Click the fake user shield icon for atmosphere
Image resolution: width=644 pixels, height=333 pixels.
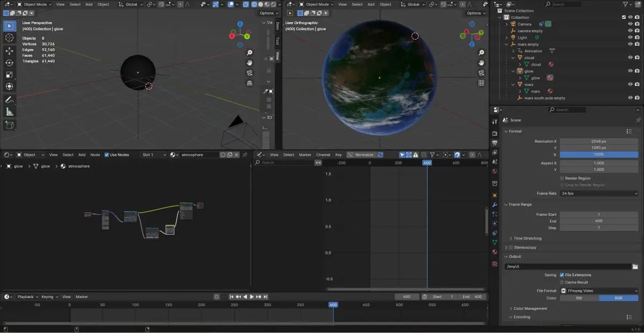click(223, 155)
